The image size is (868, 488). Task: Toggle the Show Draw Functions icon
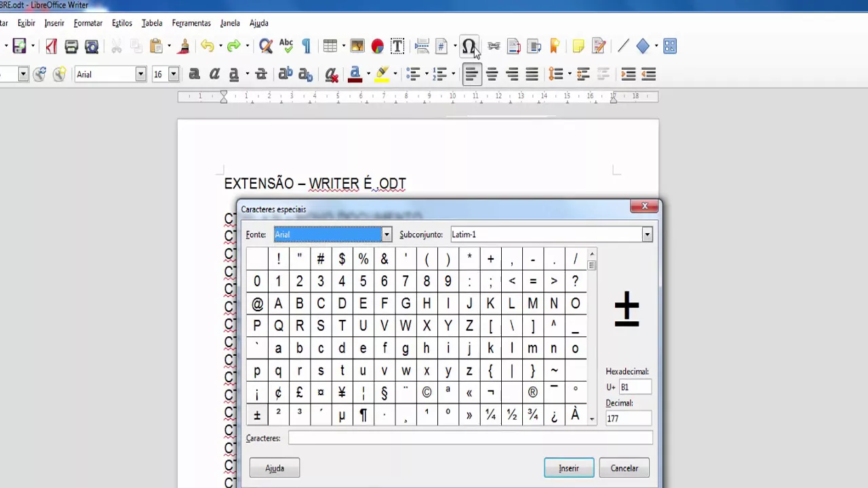pos(670,46)
